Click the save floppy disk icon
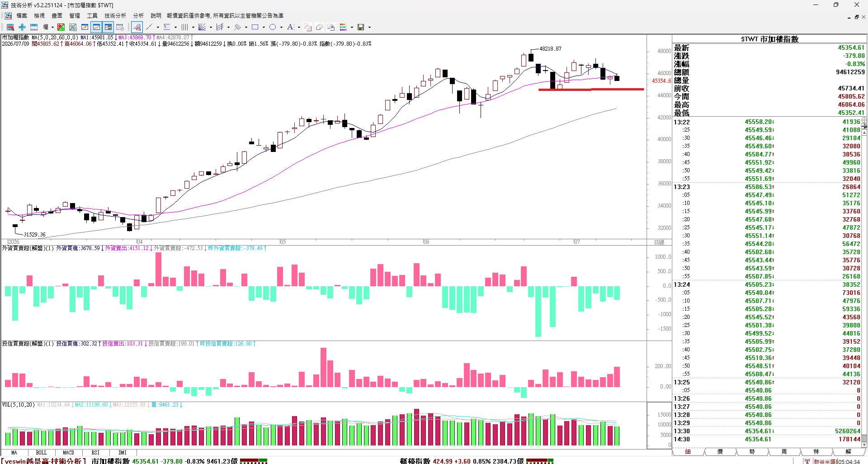This screenshot has height=464, width=868. click(361, 27)
